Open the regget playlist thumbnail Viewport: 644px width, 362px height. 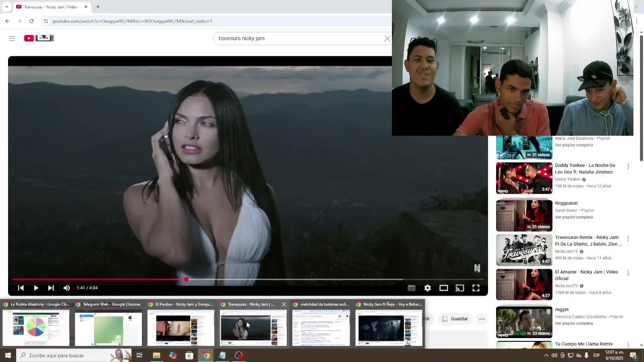(x=524, y=322)
